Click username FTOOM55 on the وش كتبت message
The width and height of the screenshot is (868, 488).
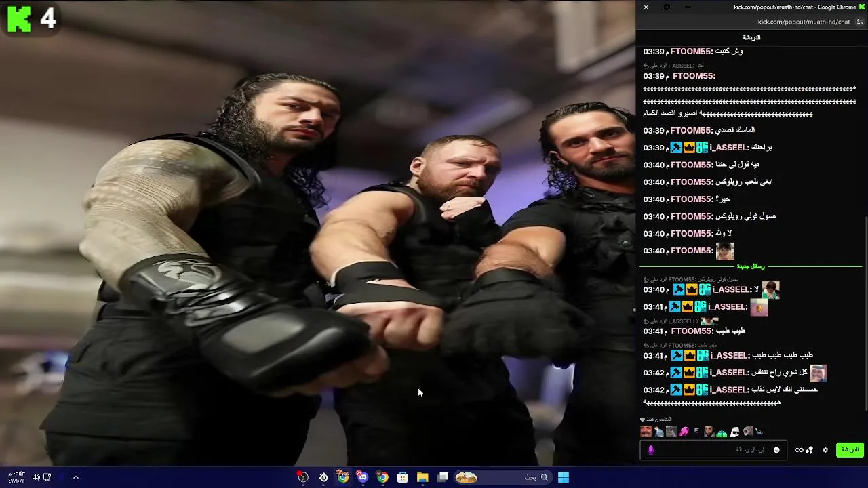[x=691, y=52]
